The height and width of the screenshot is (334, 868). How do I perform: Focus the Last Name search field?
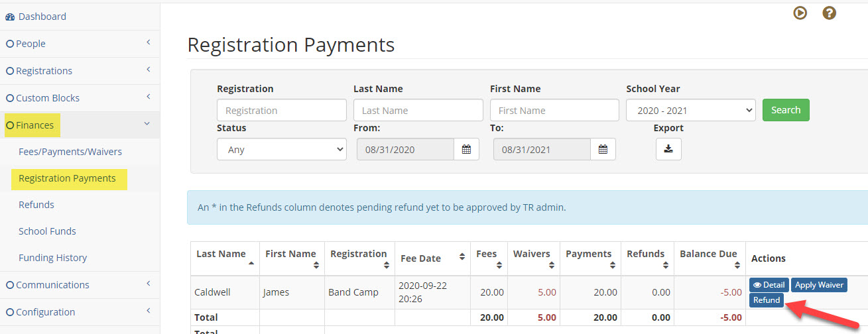click(x=418, y=110)
